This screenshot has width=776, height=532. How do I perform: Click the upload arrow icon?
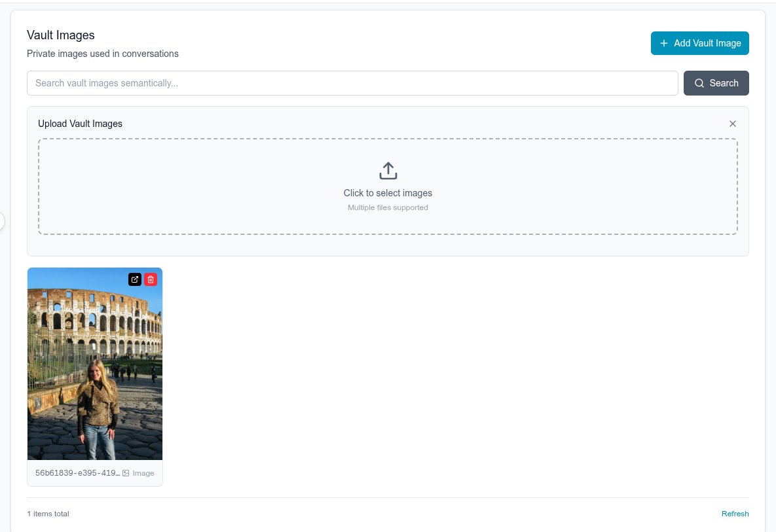coord(388,169)
